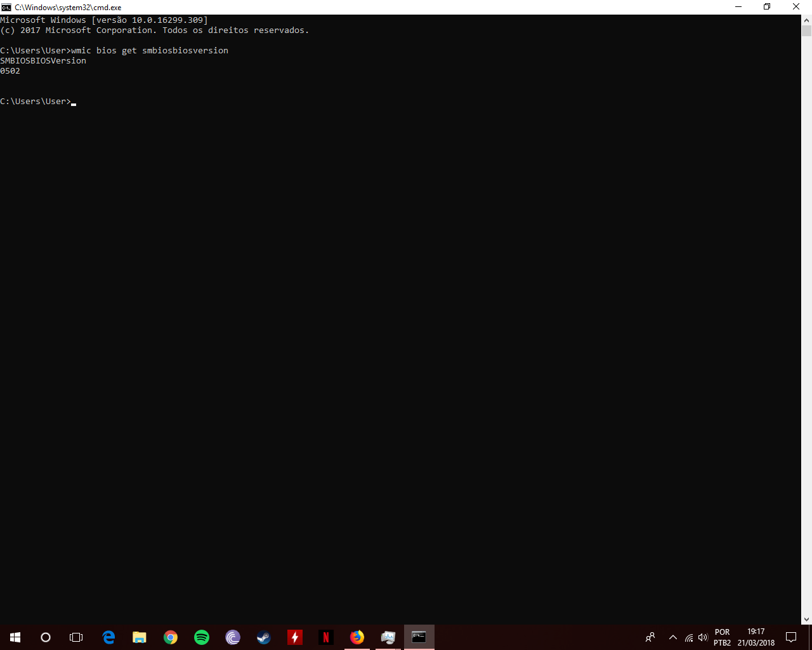Open the Action Center notifications
This screenshot has width=812, height=650.
pyautogui.click(x=791, y=637)
